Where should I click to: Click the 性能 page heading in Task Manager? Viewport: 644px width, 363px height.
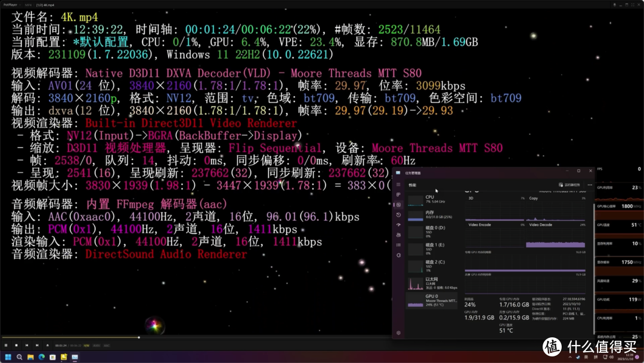click(413, 185)
